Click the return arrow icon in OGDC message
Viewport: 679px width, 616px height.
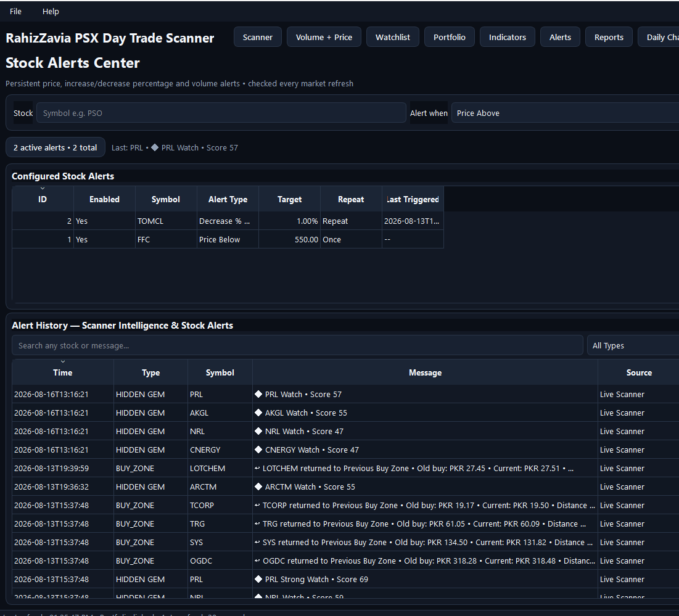click(x=257, y=561)
